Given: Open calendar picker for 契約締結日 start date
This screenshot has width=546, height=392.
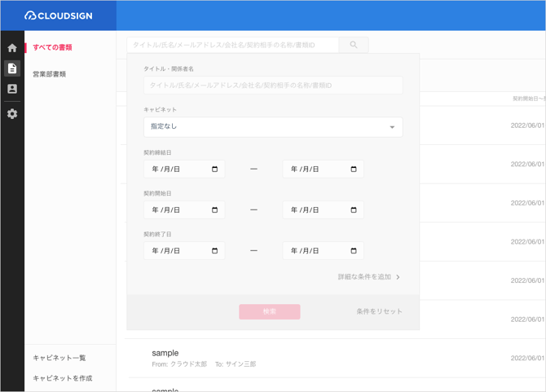Looking at the screenshot, I should (215, 170).
